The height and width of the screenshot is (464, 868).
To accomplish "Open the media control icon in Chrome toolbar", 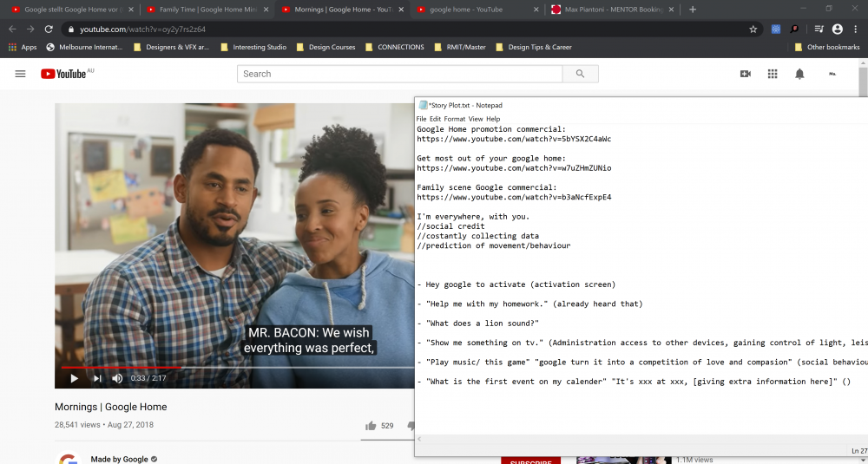I will pos(819,29).
